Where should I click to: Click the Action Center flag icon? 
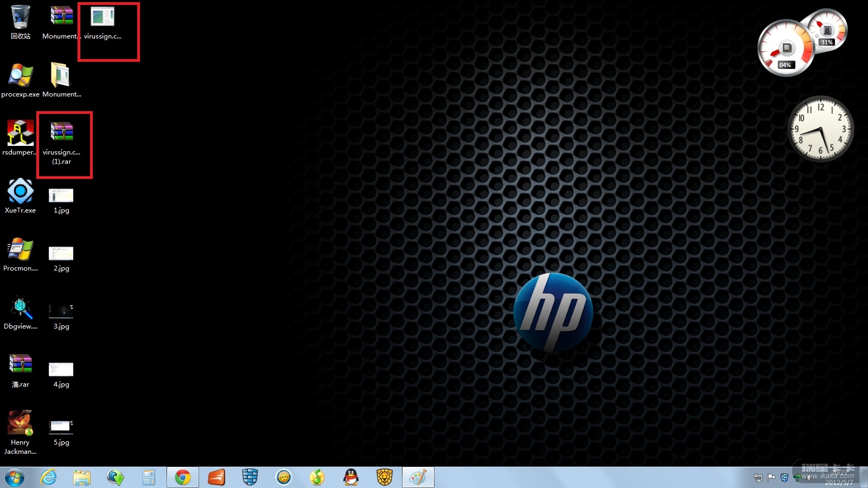coord(771,478)
